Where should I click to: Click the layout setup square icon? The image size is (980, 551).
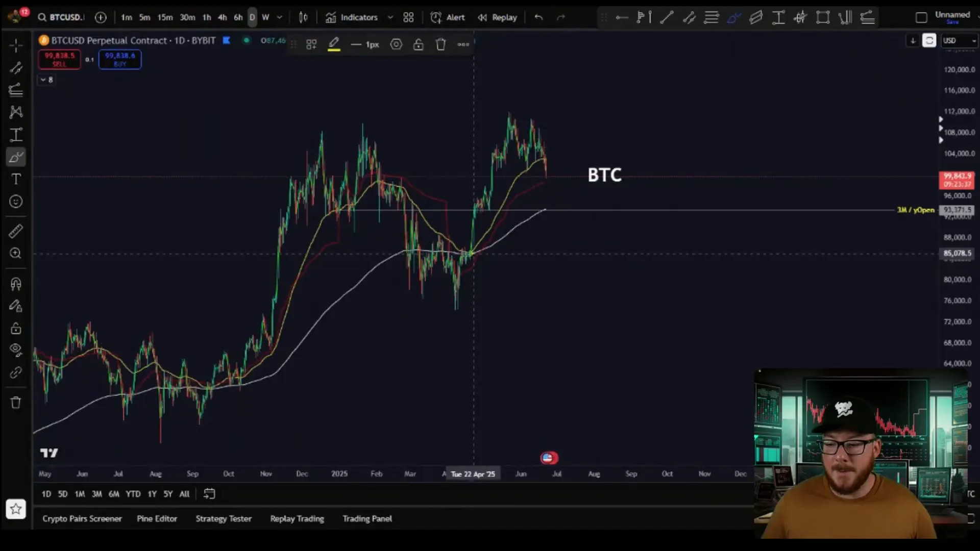921,17
